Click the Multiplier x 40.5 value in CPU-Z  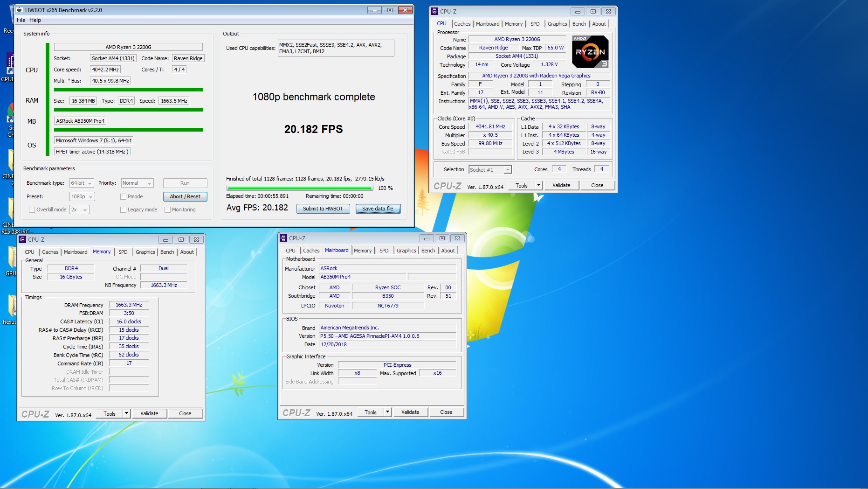click(x=490, y=135)
